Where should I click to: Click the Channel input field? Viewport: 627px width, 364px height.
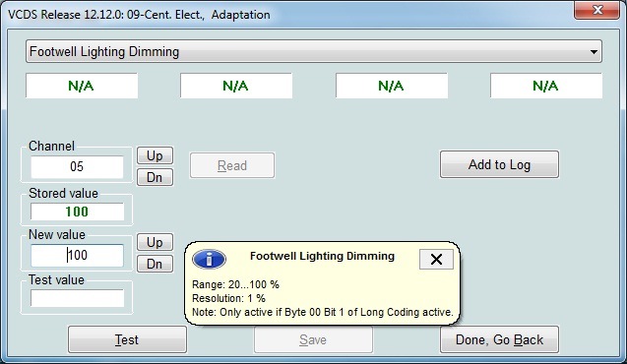77,166
